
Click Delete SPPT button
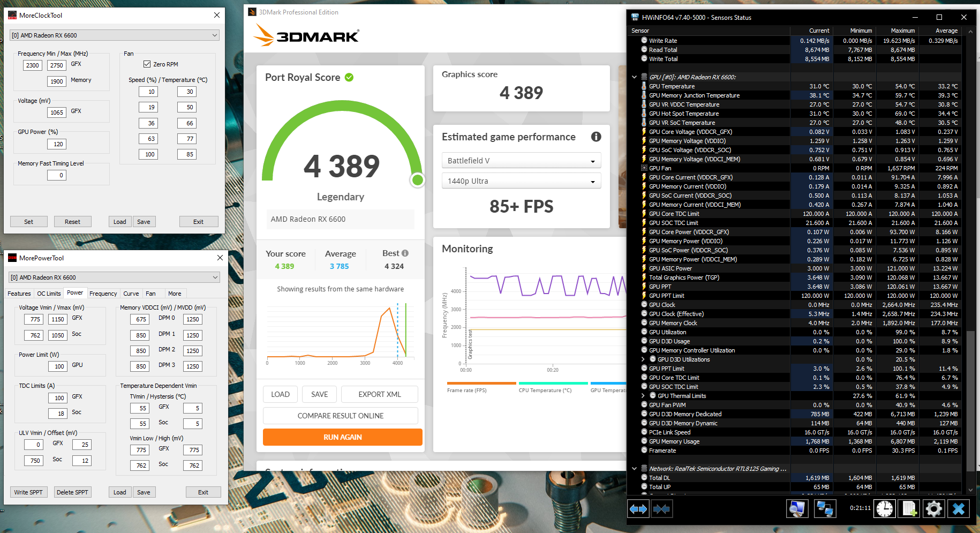(72, 492)
